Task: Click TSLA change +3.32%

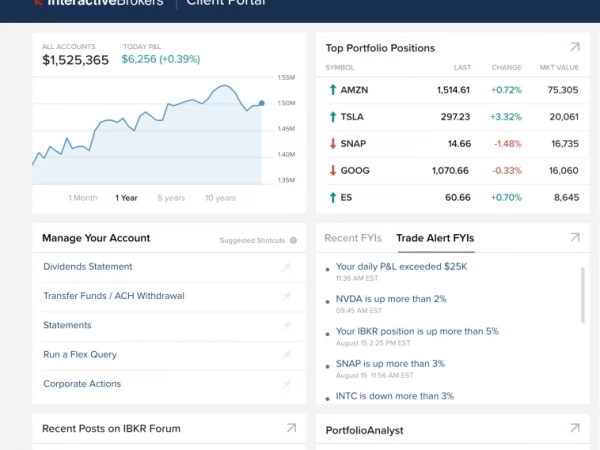Action: point(506,117)
